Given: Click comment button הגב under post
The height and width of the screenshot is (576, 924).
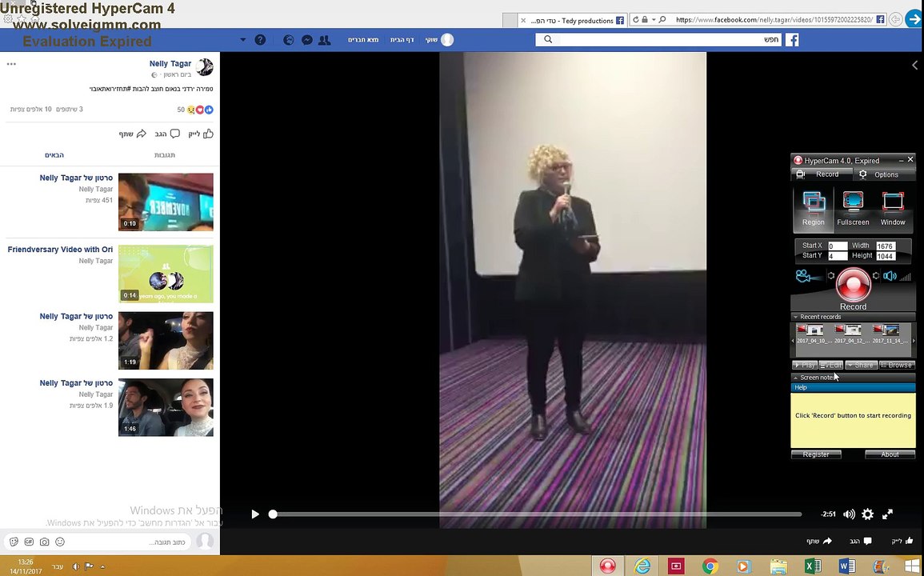Looking at the screenshot, I should click(x=167, y=134).
